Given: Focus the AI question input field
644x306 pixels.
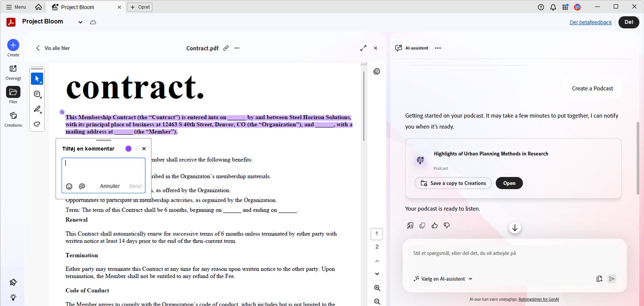Looking at the screenshot, I should point(515,253).
